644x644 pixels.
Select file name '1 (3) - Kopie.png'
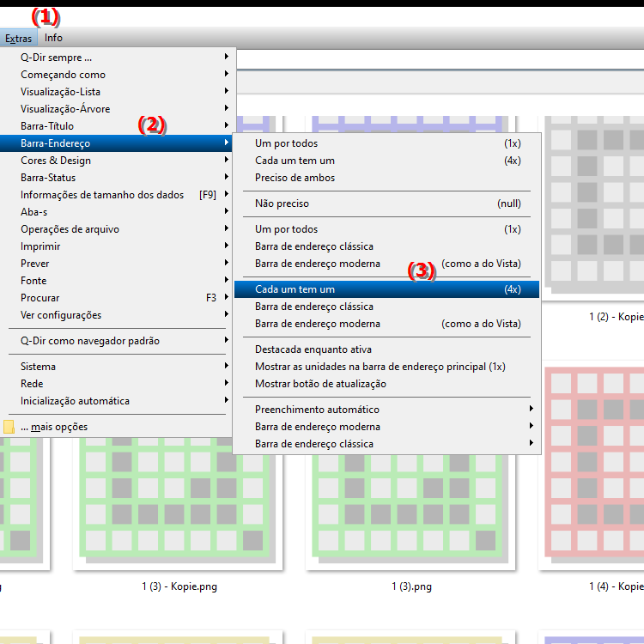[179, 586]
